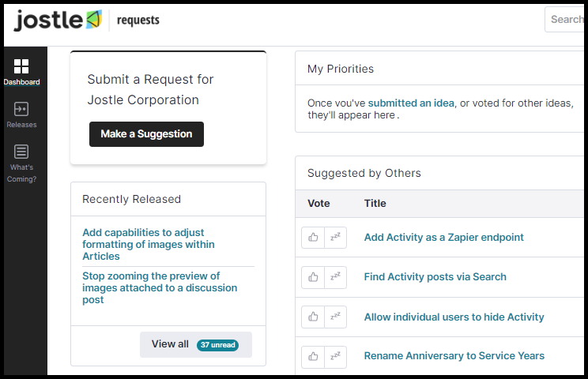Click the Search input field

[564, 20]
